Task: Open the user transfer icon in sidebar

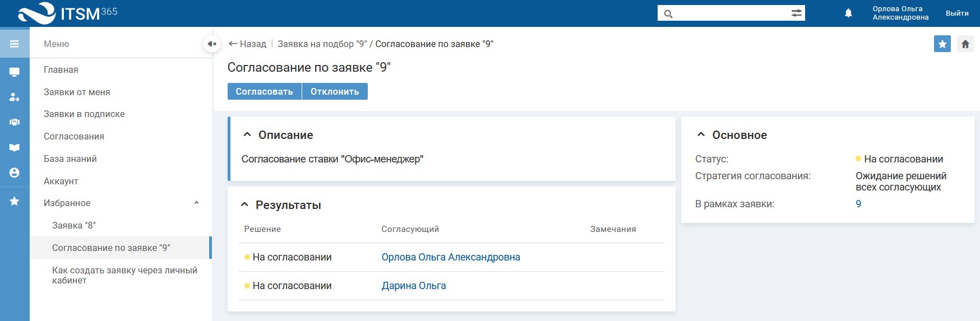Action: (15, 97)
